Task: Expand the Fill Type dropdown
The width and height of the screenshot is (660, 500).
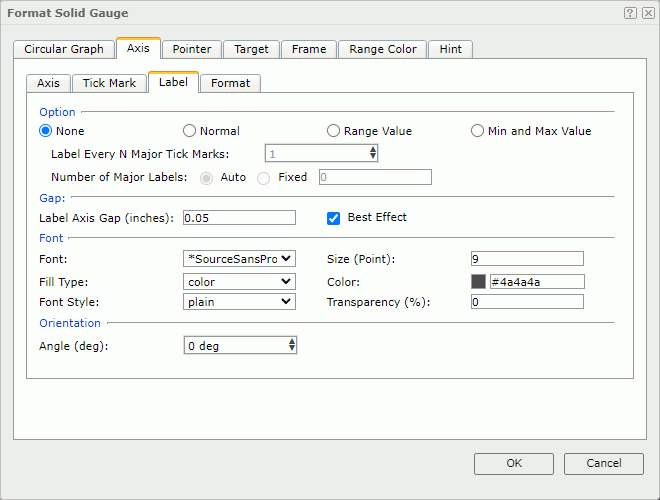Action: click(x=240, y=281)
